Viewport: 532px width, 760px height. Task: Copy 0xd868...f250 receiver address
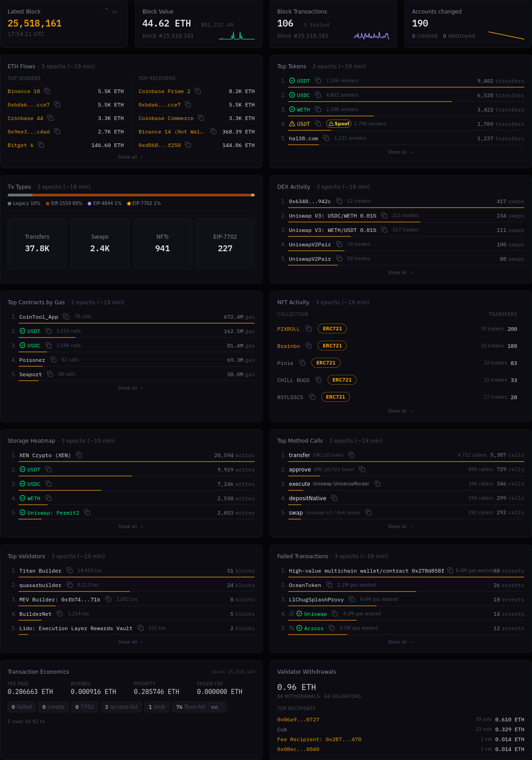[188, 145]
